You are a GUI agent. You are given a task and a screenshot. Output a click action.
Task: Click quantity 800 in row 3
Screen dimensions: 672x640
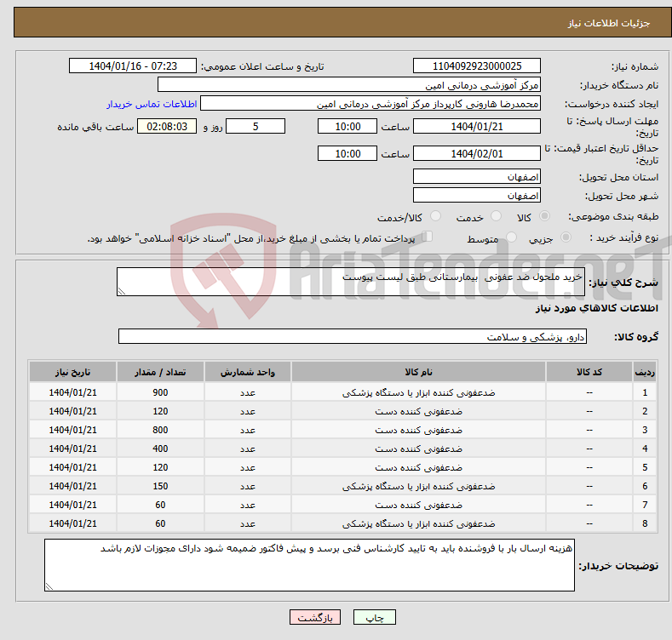click(x=160, y=430)
